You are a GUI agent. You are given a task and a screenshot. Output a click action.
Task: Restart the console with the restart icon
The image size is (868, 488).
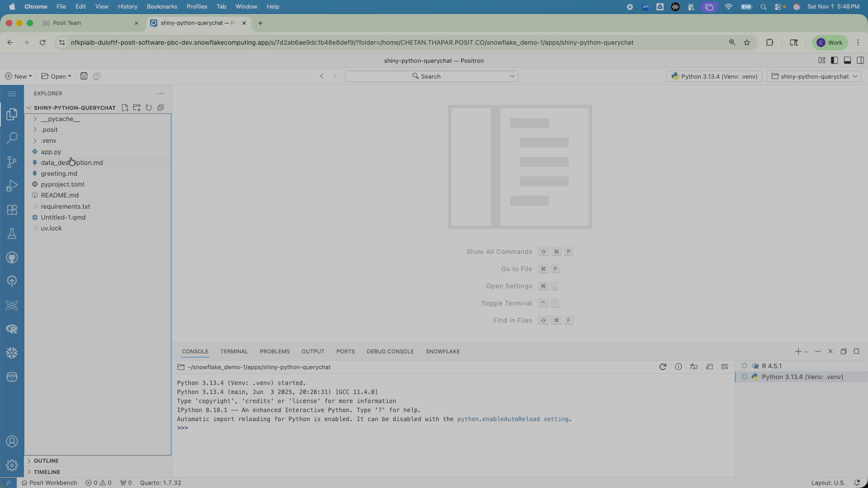663,367
